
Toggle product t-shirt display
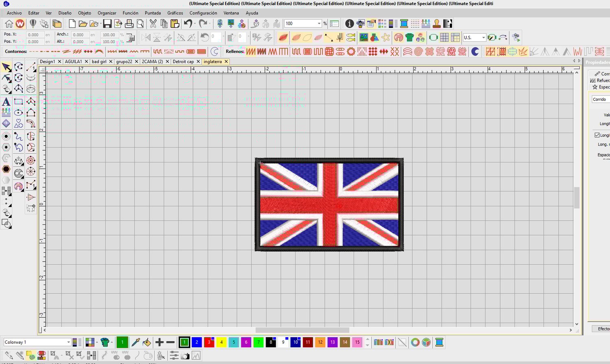coord(410,38)
